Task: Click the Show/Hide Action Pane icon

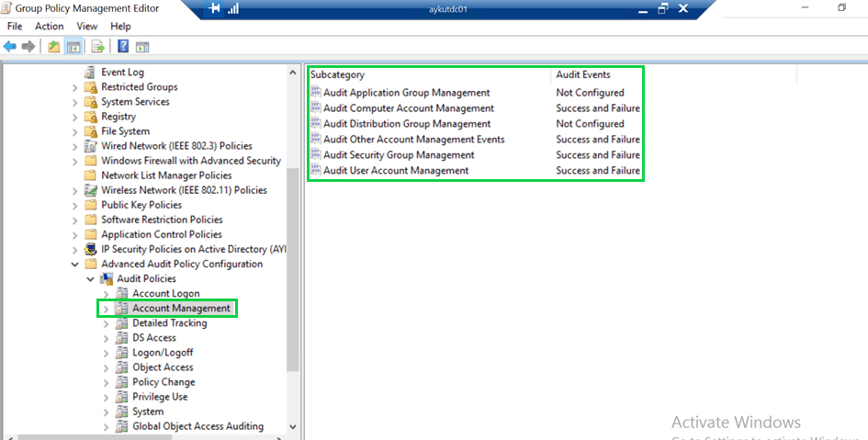Action: click(142, 46)
